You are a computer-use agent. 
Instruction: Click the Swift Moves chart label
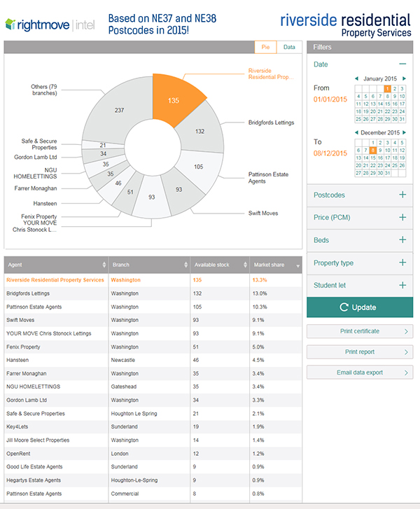click(263, 214)
